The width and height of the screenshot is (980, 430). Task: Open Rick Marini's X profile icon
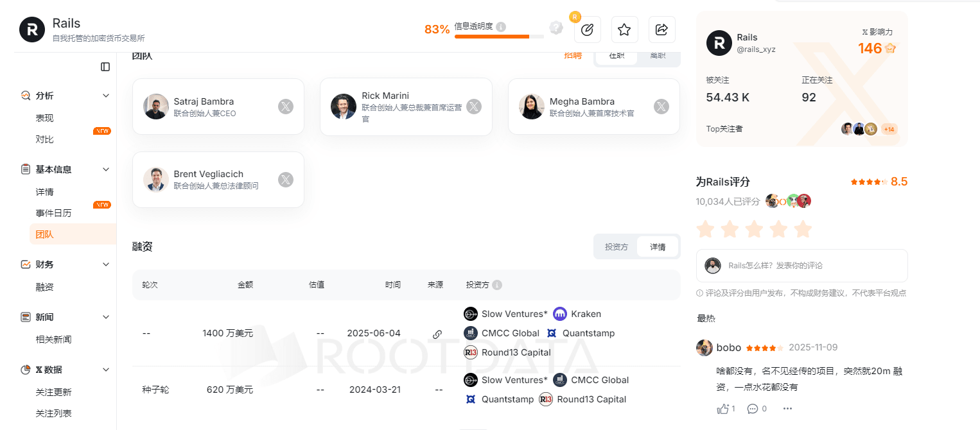[474, 107]
